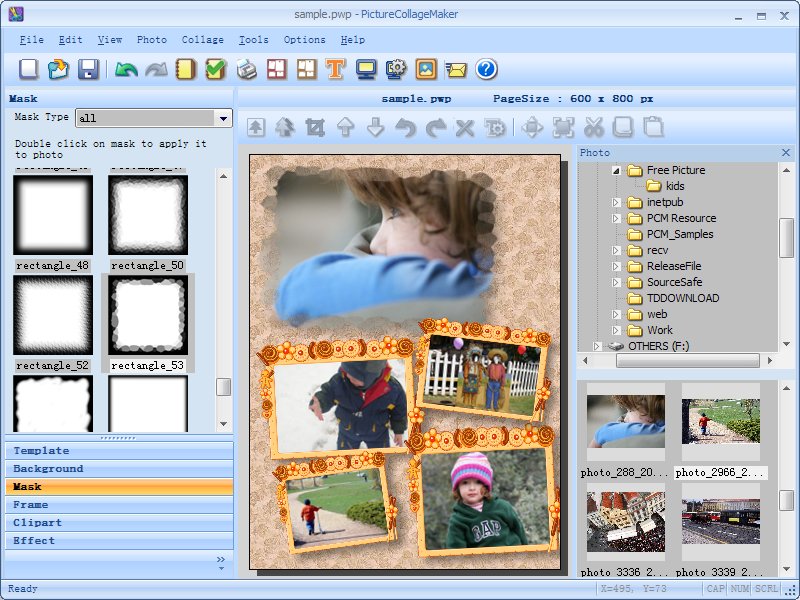The height and width of the screenshot is (600, 800).
Task: Expand the ReleaseFile folder
Action: [617, 266]
